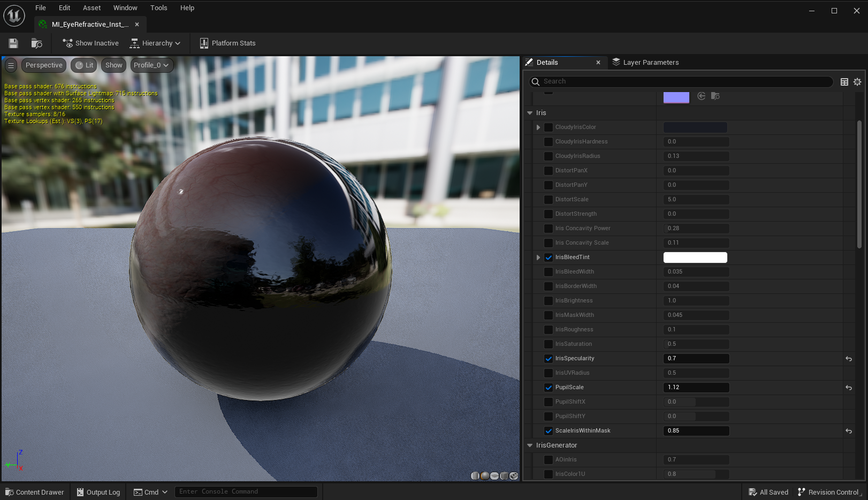Open the Window menu

point(125,8)
